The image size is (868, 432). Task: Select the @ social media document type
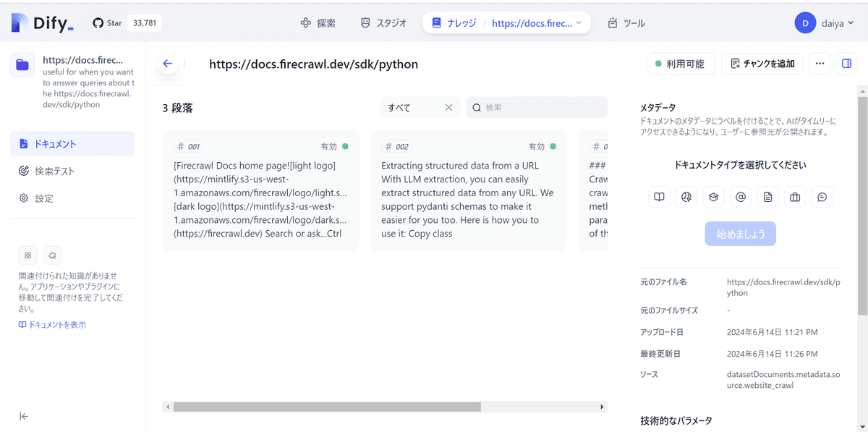point(741,197)
